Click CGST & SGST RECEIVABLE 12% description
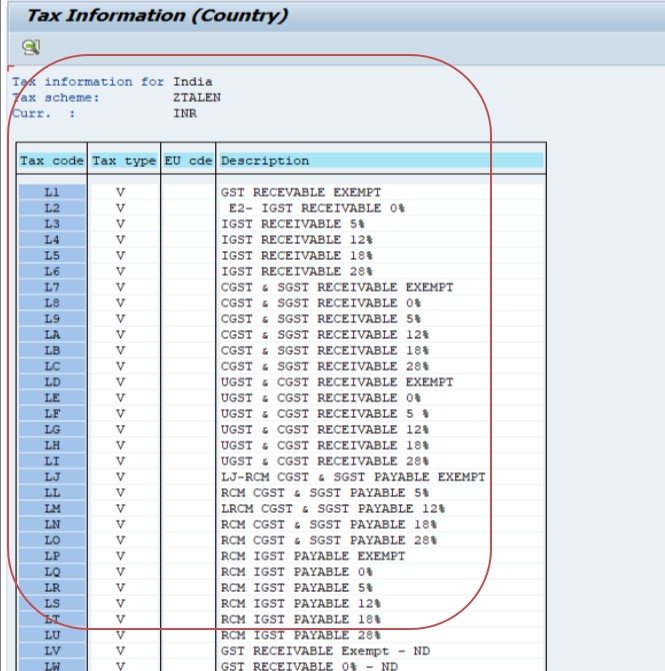The width and height of the screenshot is (665, 671). [x=325, y=335]
